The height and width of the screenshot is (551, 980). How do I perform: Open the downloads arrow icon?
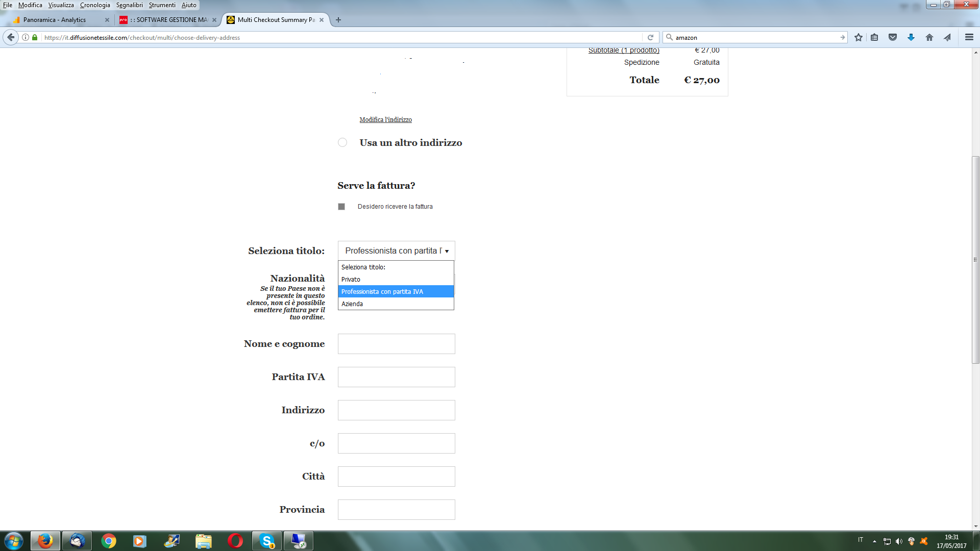coord(911,37)
